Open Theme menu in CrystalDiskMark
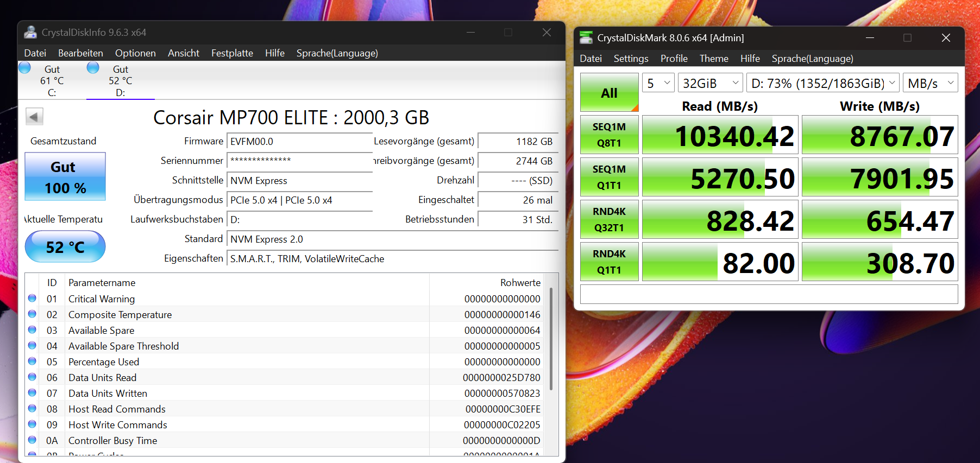Viewport: 980px width, 463px height. tap(714, 59)
